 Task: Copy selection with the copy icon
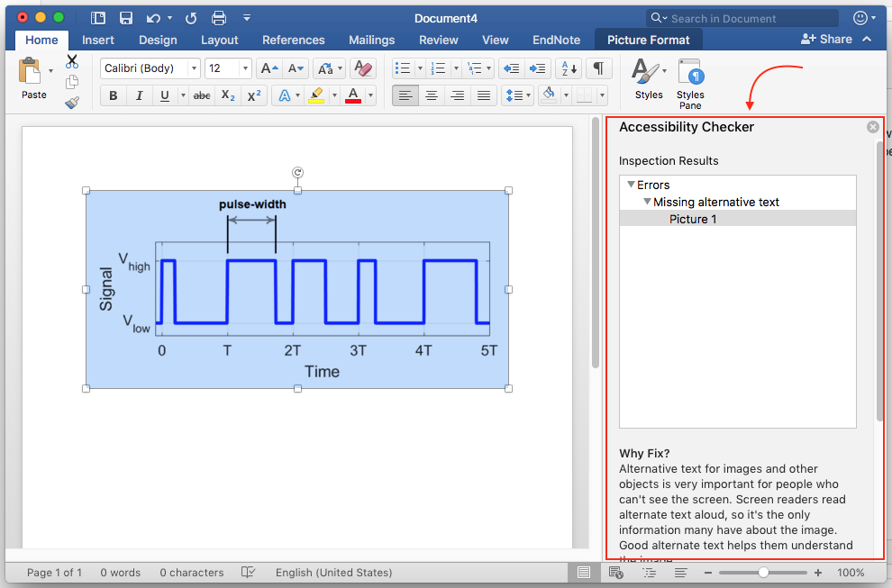tap(72, 82)
